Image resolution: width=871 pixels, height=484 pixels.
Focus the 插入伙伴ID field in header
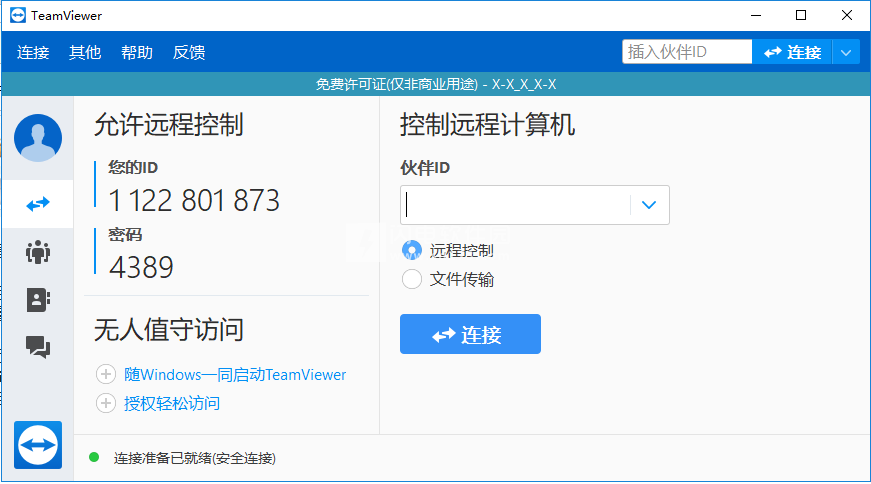tap(687, 52)
